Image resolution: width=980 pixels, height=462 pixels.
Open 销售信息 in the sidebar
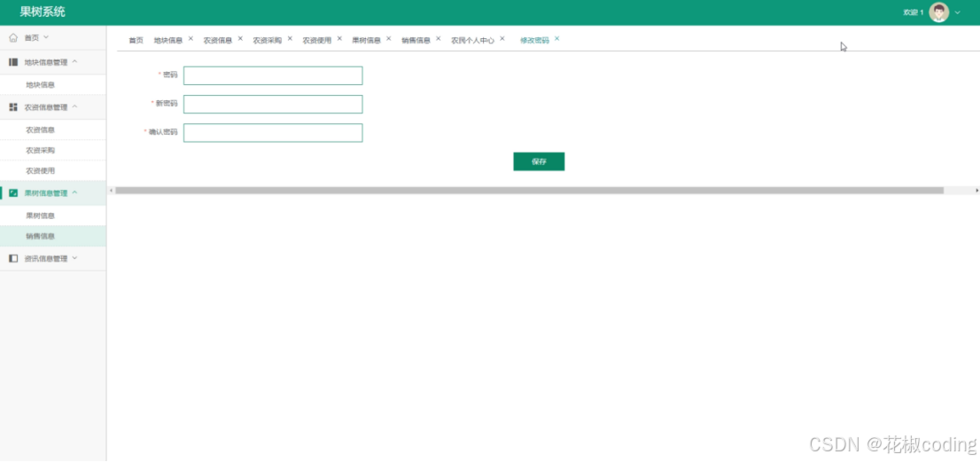[x=53, y=236]
